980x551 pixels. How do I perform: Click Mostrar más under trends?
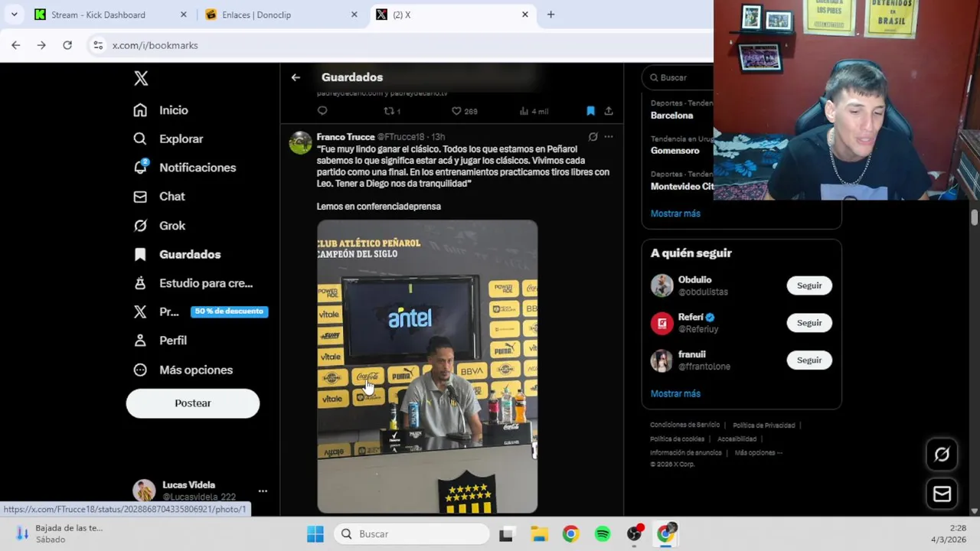coord(675,214)
